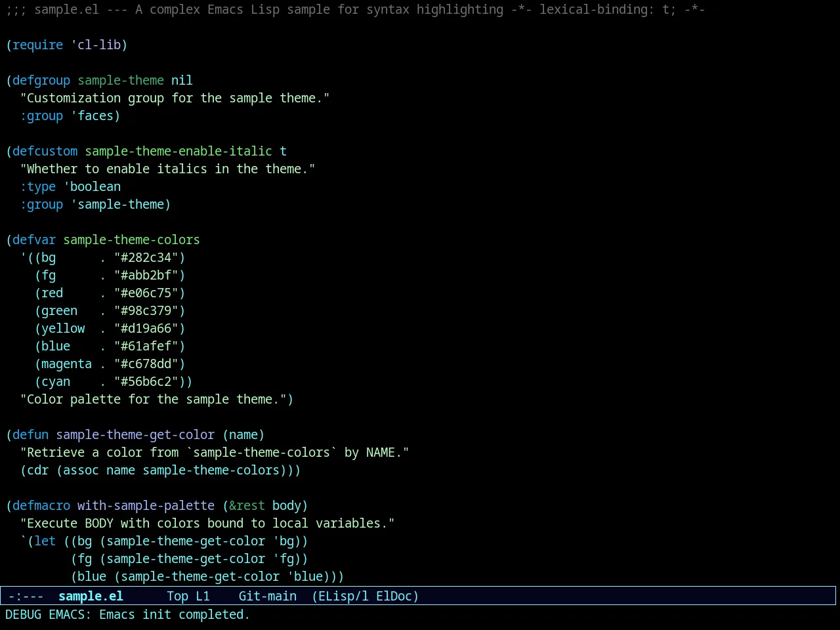Click 'sample-theme' name after defgroup
Viewport: 840px width, 630px height.
(x=121, y=80)
